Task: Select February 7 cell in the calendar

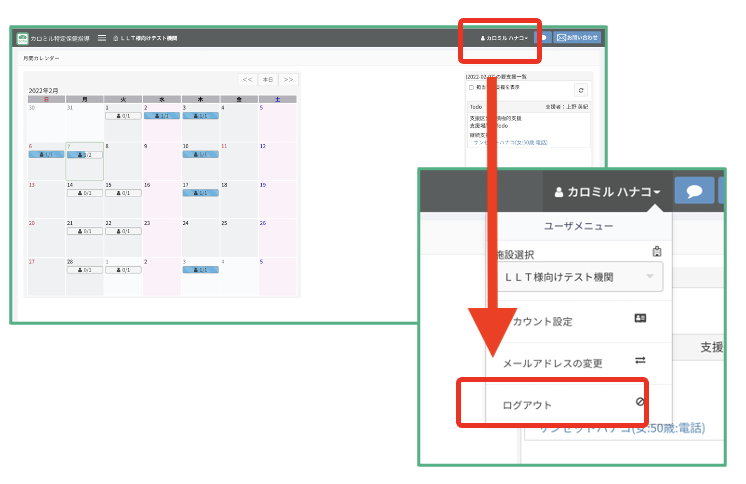Action: 85,160
